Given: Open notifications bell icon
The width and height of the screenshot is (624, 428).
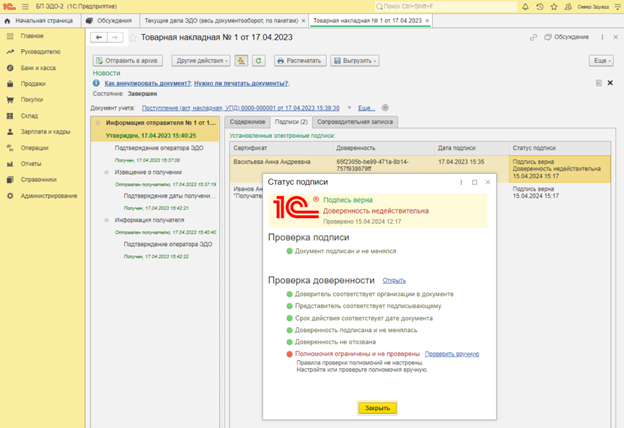Looking at the screenshot, I should pos(525,6).
